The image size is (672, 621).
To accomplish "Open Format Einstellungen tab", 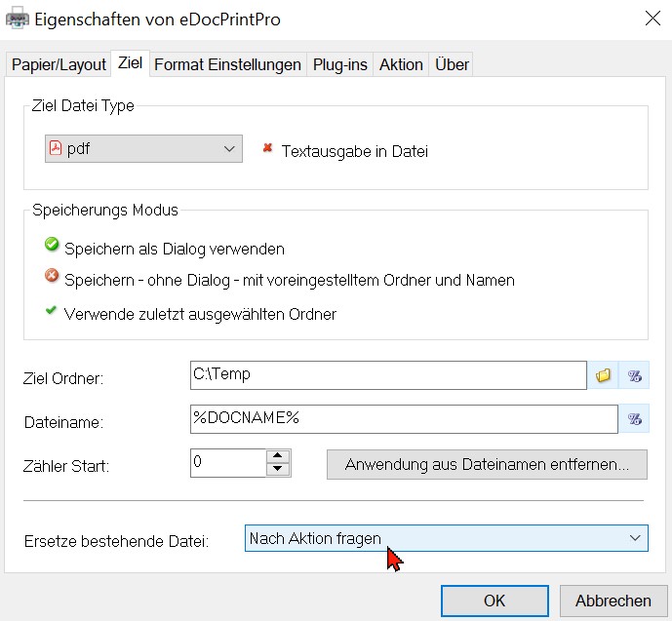I will coord(227,64).
